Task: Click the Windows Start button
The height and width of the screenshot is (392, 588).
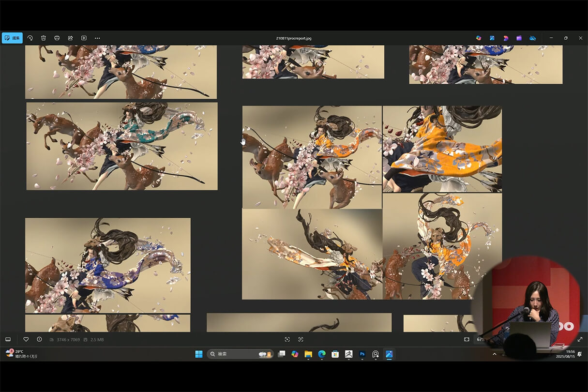Action: 199,354
